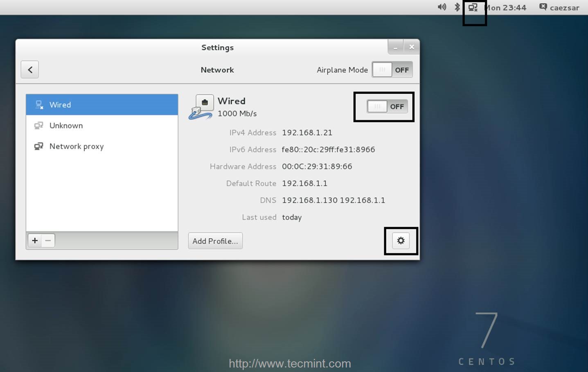The width and height of the screenshot is (588, 372).
Task: Click the DNS value 192.168.1.130 192.168.1.1
Action: point(333,200)
